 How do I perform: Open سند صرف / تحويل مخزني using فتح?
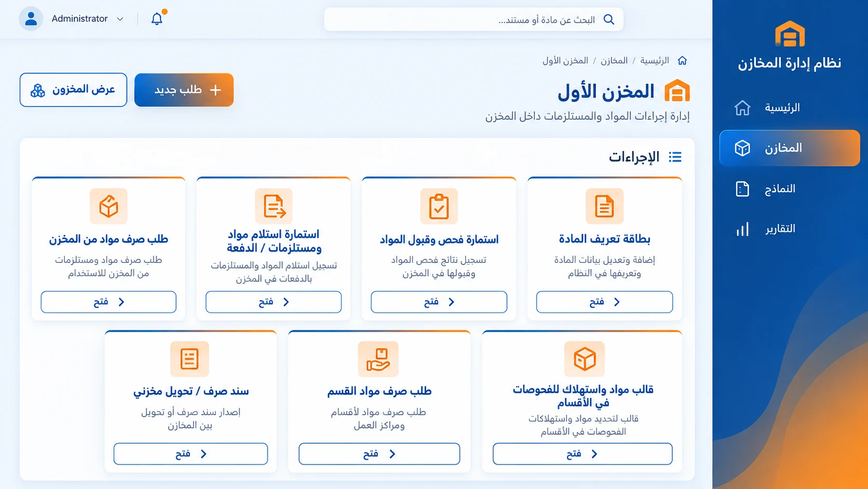[191, 454]
